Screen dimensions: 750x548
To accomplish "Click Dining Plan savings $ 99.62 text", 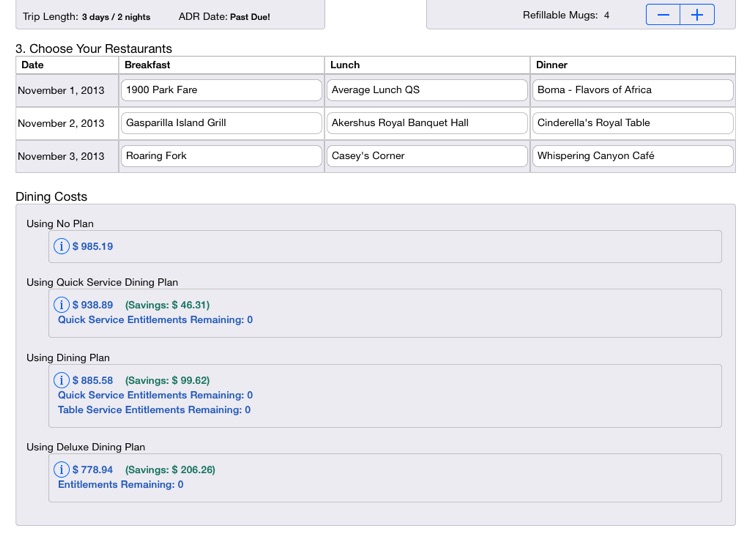I will tap(167, 381).
